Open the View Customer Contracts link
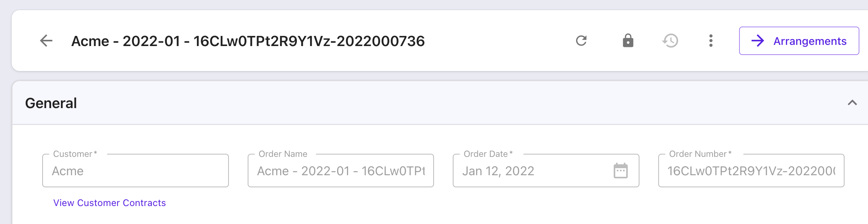This screenshot has width=868, height=224. click(109, 203)
